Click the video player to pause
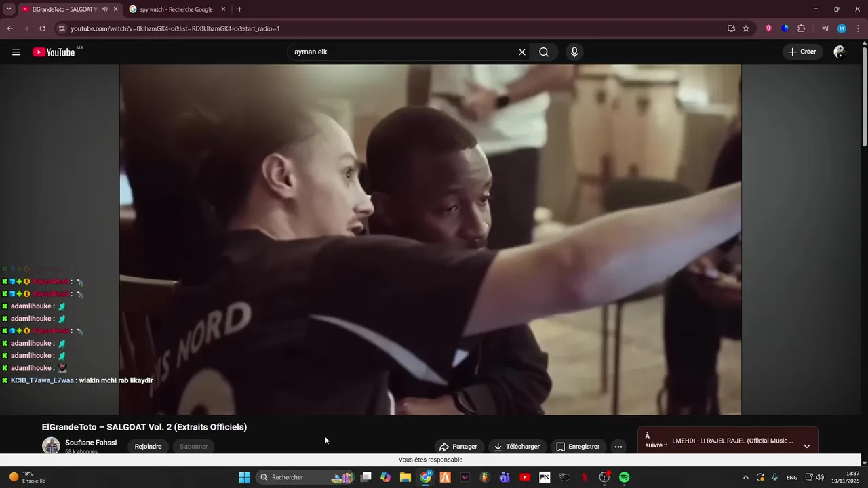The image size is (868, 488). pyautogui.click(x=430, y=239)
